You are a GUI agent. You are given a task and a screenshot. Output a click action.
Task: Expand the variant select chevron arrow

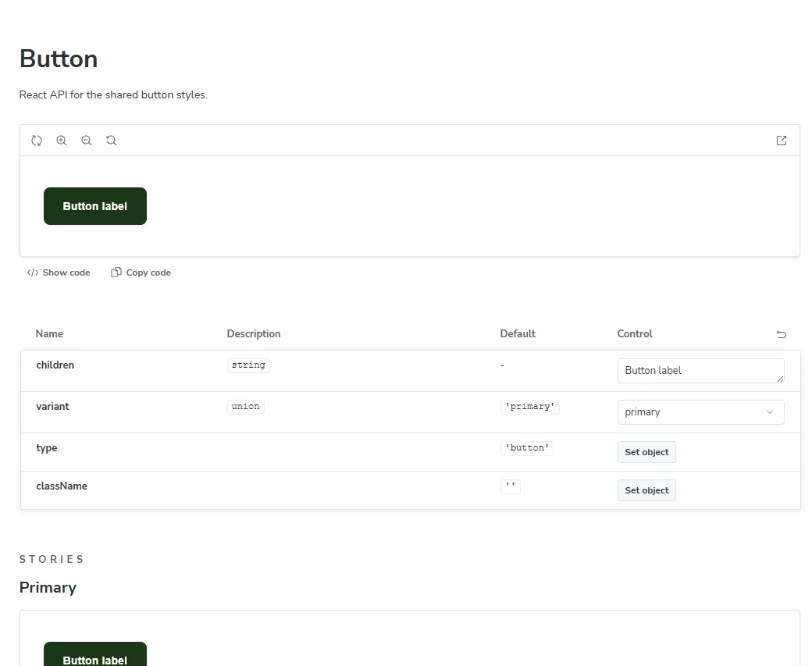click(x=770, y=412)
